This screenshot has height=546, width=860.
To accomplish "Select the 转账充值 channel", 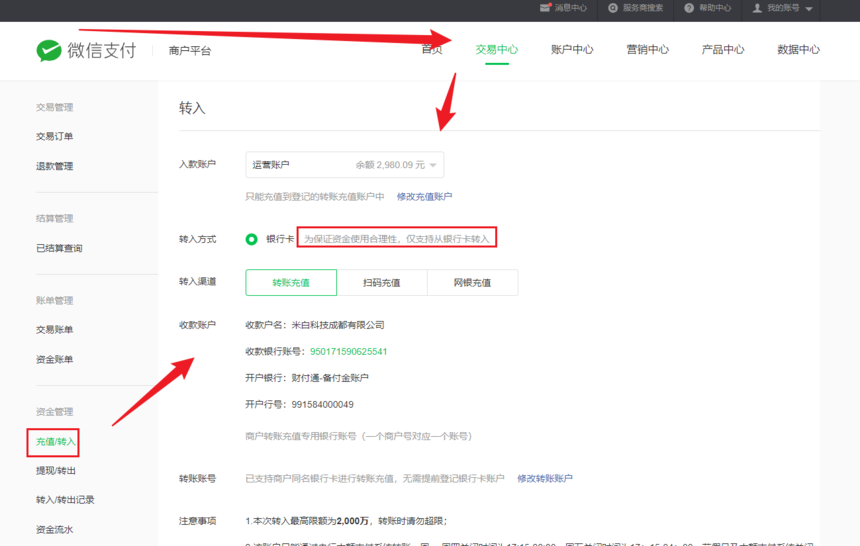I will (x=291, y=283).
